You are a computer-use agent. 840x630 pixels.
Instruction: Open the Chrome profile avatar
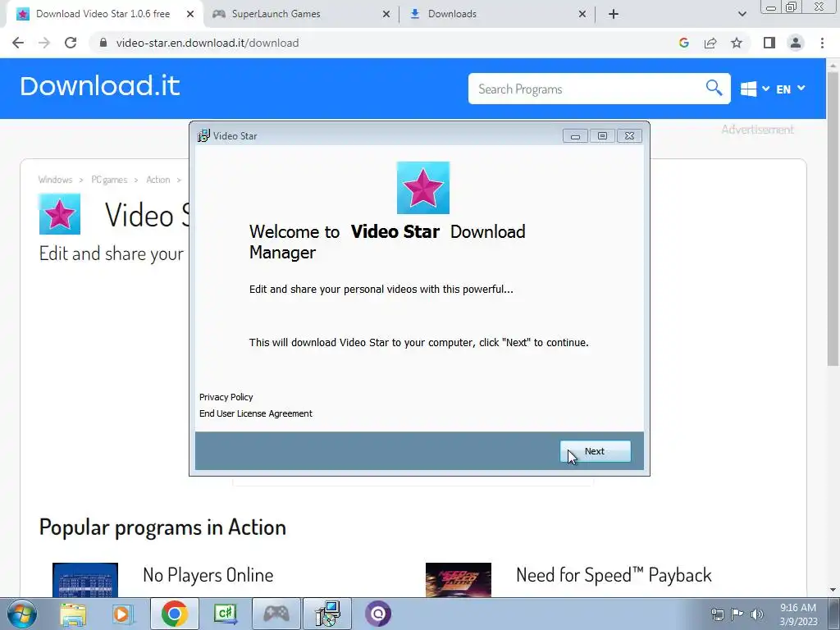point(796,43)
